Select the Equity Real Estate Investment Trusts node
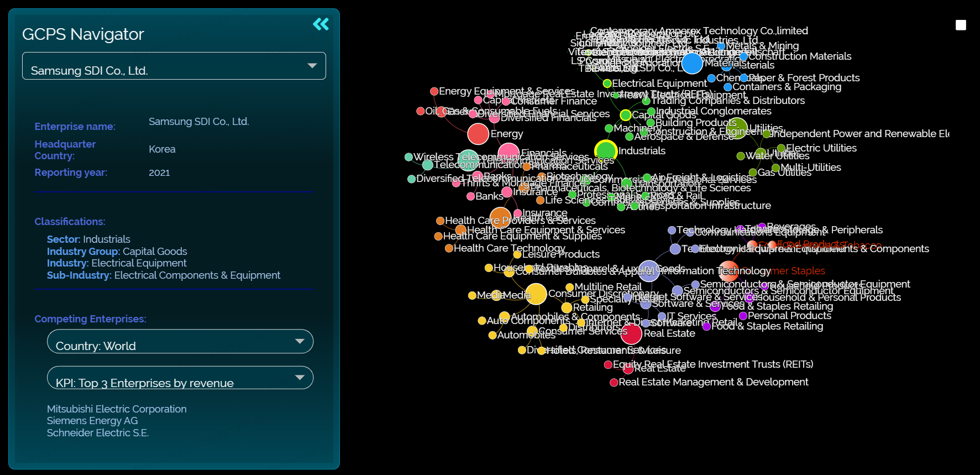The image size is (980, 475). 608,364
